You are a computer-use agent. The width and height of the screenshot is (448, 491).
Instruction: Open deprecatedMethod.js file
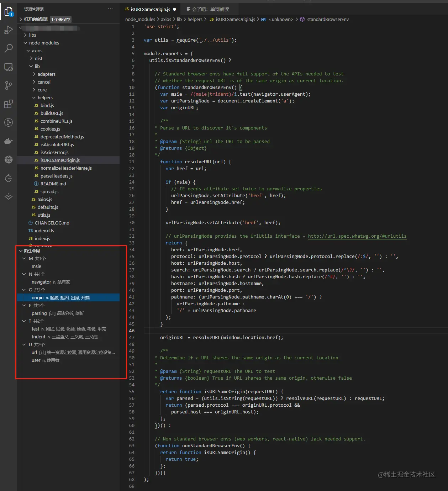62,137
